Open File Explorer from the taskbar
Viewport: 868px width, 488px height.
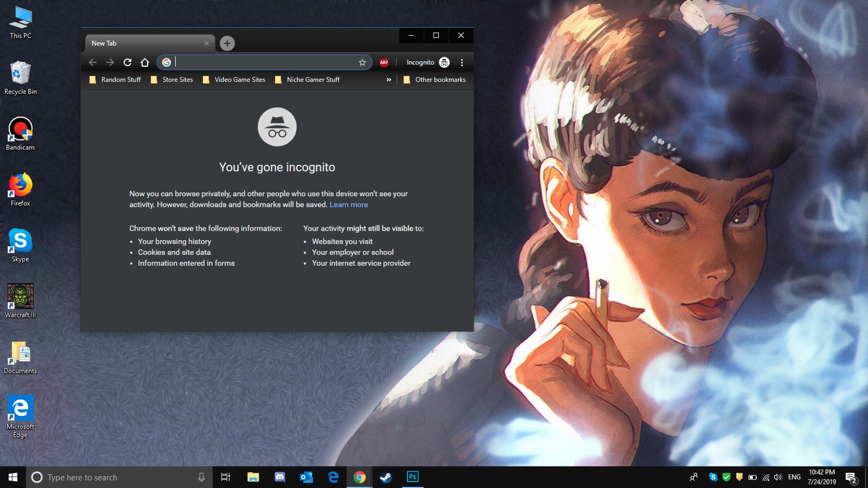pos(253,477)
